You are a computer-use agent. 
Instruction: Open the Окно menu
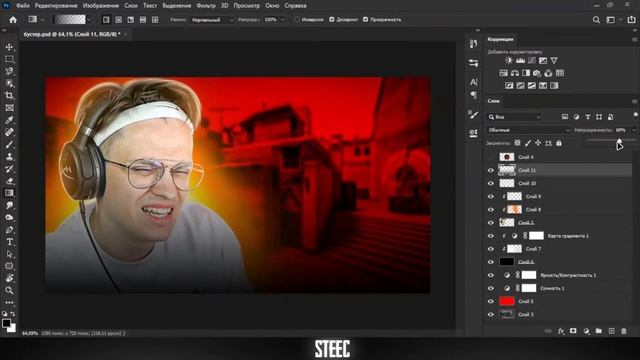pos(272,6)
